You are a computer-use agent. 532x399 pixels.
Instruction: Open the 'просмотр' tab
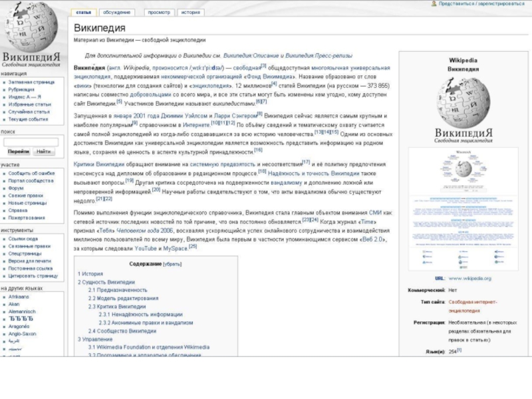[159, 12]
